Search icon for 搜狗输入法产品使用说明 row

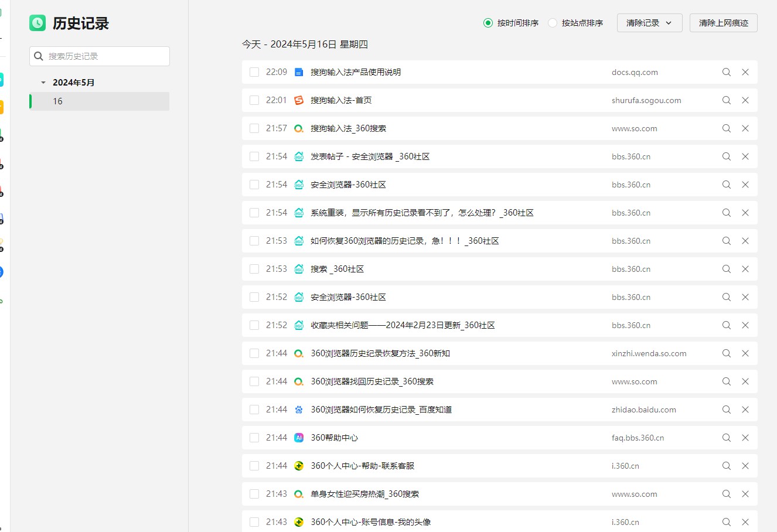click(x=727, y=72)
